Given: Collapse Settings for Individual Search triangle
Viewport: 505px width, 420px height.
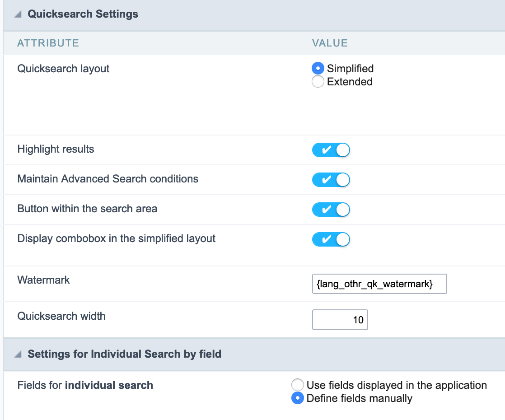Looking at the screenshot, I should (18, 355).
